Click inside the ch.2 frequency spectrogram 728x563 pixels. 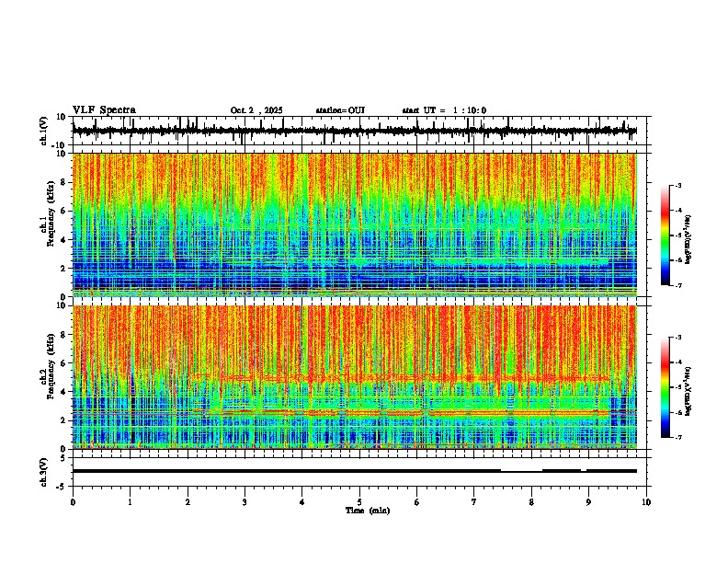click(x=354, y=377)
